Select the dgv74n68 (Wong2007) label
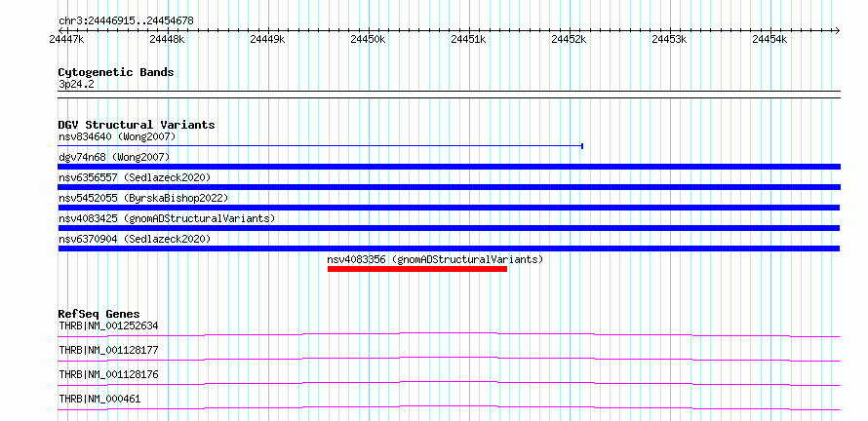Screen dimensions: 868x421 (114, 157)
